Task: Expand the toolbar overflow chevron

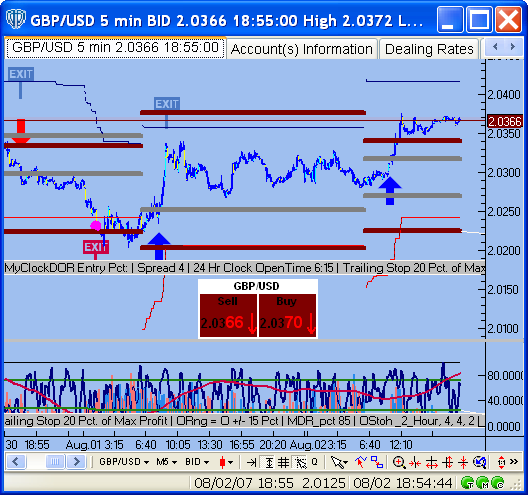Action: (514, 462)
